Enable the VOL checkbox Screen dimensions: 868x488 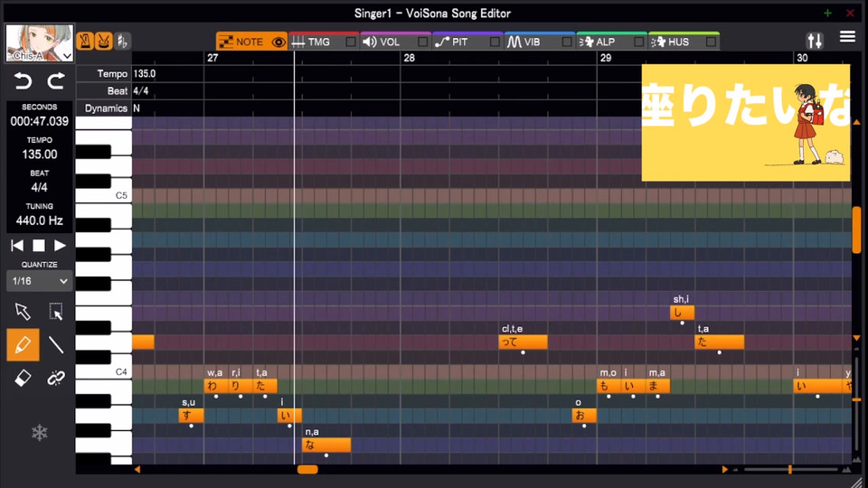click(x=422, y=42)
